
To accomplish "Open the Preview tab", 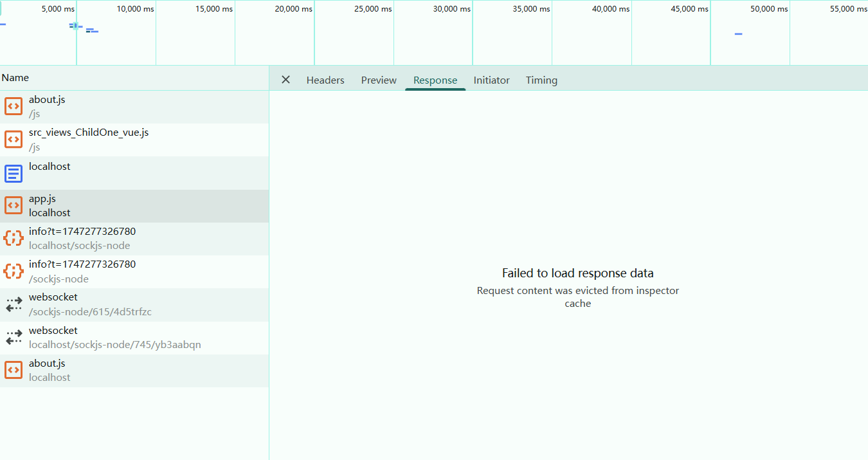I will coord(379,80).
